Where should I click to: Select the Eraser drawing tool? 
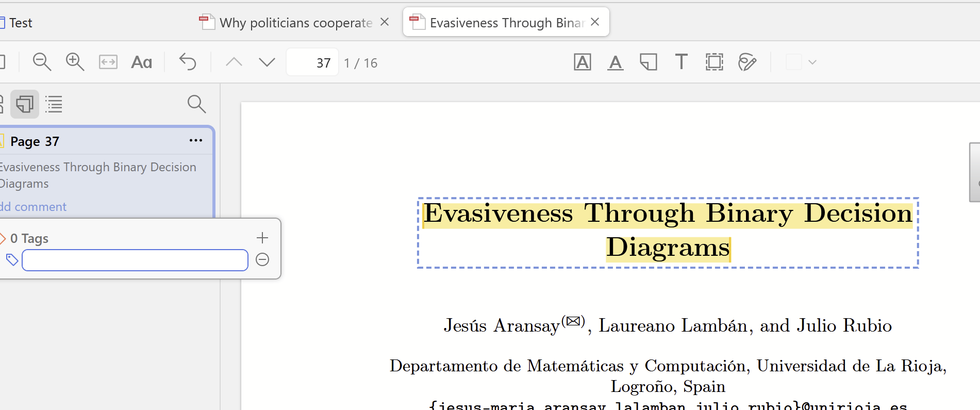[748, 62]
